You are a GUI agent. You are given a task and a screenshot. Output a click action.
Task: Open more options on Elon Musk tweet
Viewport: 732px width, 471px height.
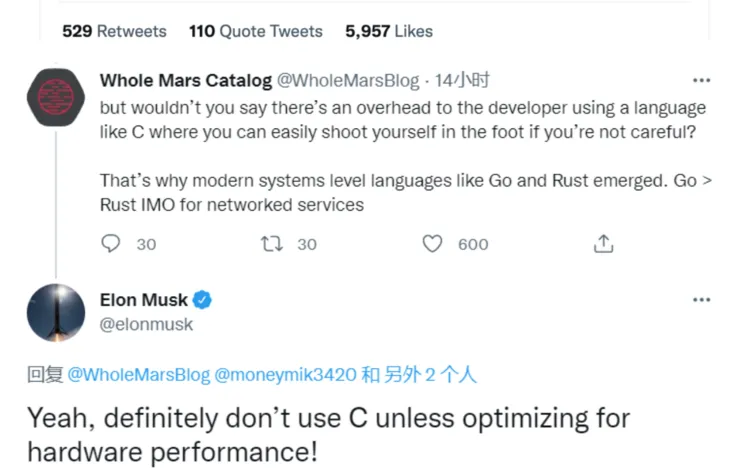702,299
